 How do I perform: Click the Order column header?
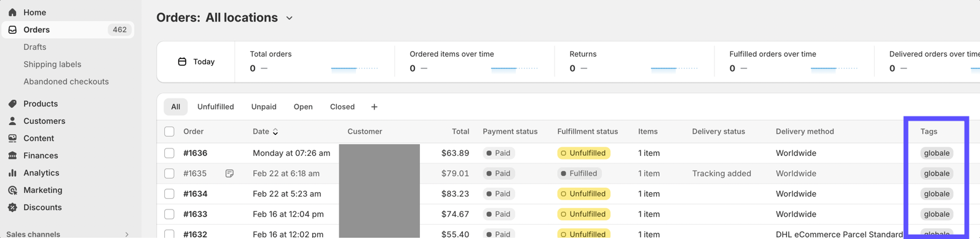pos(193,131)
